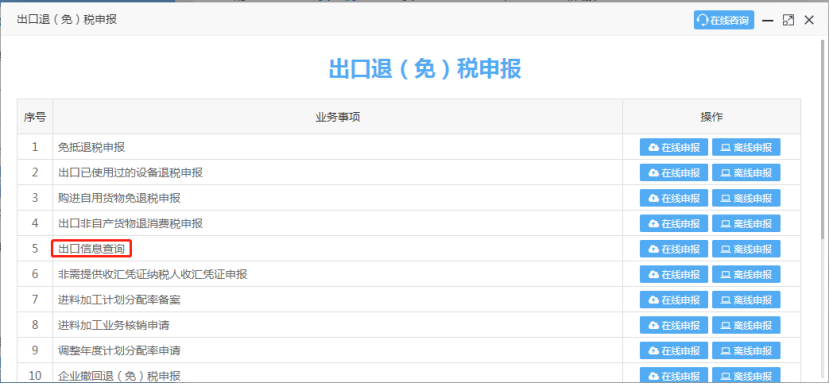Image resolution: width=830 pixels, height=384 pixels.
Task: Click 离线申报 for 购进自用货物免退税申报
Action: (x=746, y=198)
